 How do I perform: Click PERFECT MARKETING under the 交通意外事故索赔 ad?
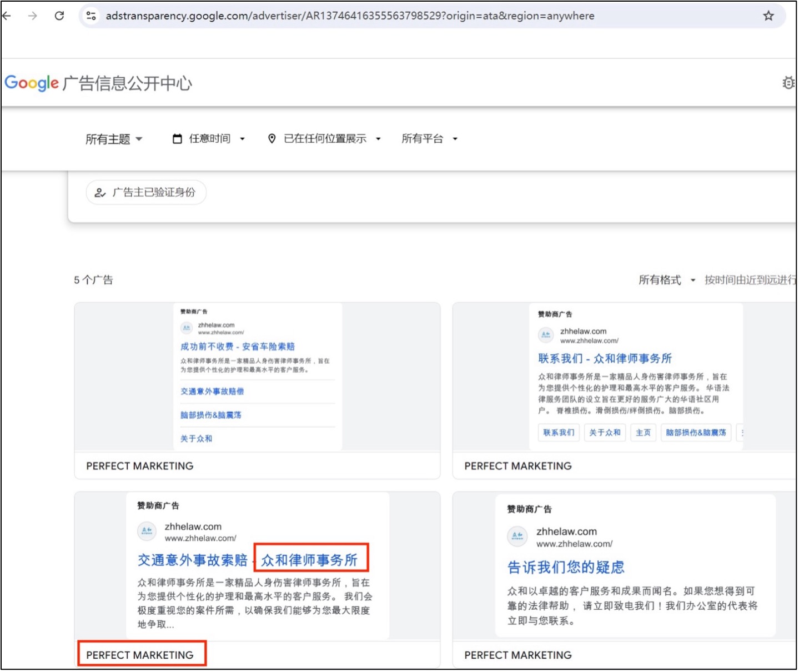pos(140,655)
